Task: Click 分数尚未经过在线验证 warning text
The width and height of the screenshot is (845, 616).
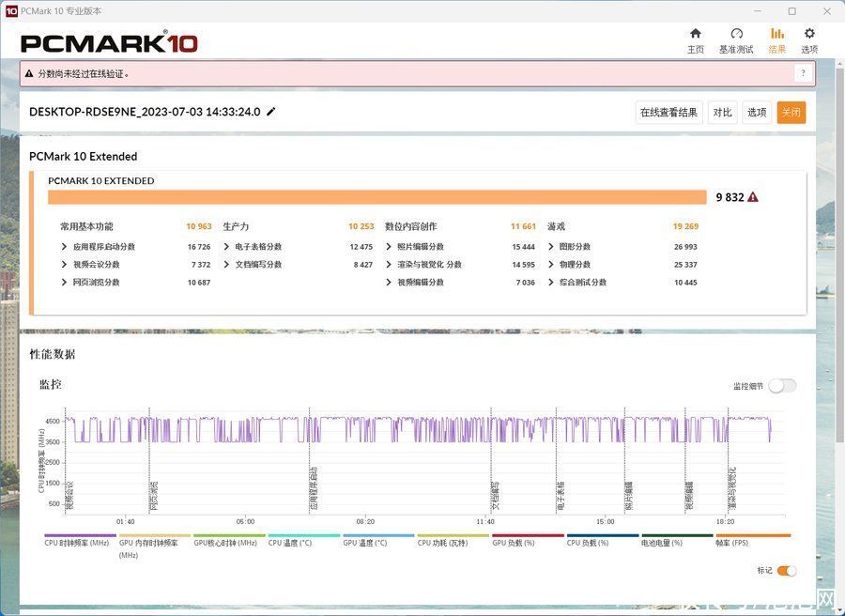Action: click(84, 74)
